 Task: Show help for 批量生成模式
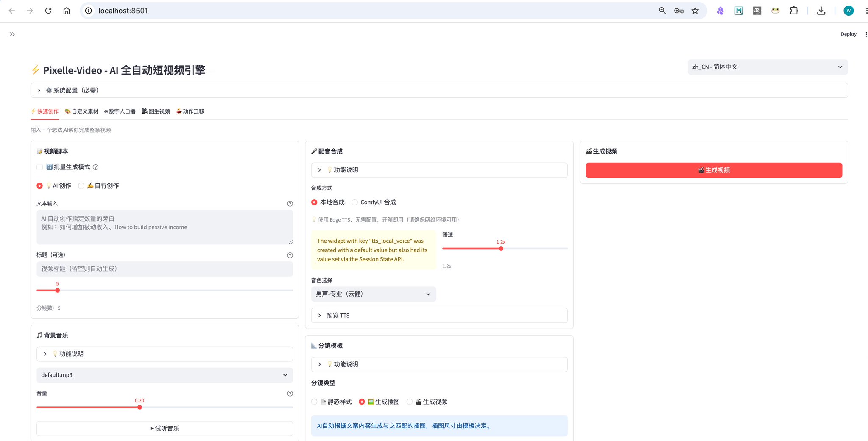coord(96,167)
